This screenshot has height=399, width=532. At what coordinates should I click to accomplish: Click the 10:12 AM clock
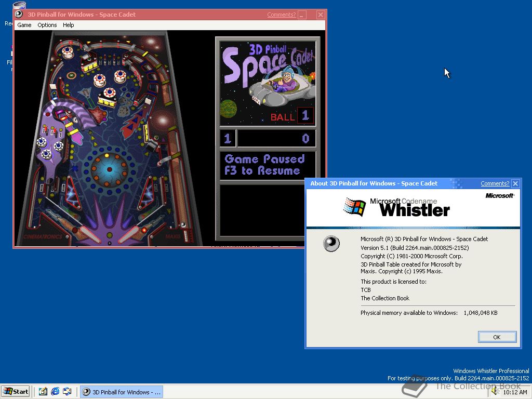pos(515,392)
